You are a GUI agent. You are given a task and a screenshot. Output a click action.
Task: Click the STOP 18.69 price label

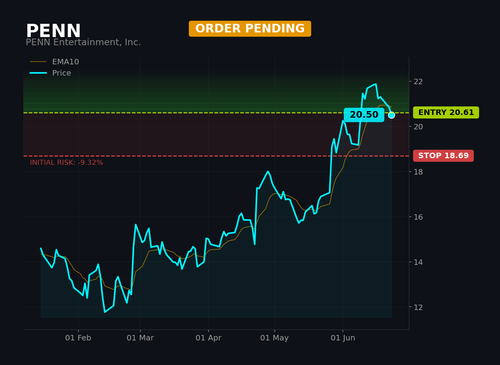(x=443, y=156)
